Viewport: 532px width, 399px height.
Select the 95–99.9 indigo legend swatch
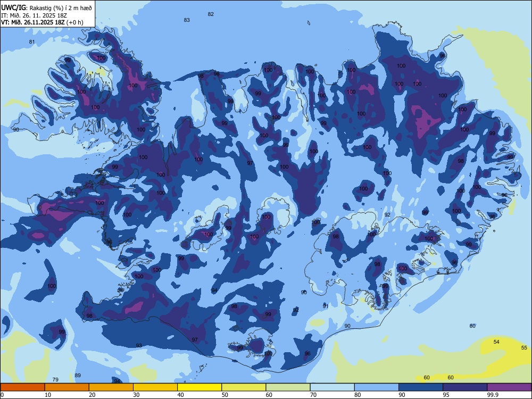pyautogui.click(x=465, y=387)
